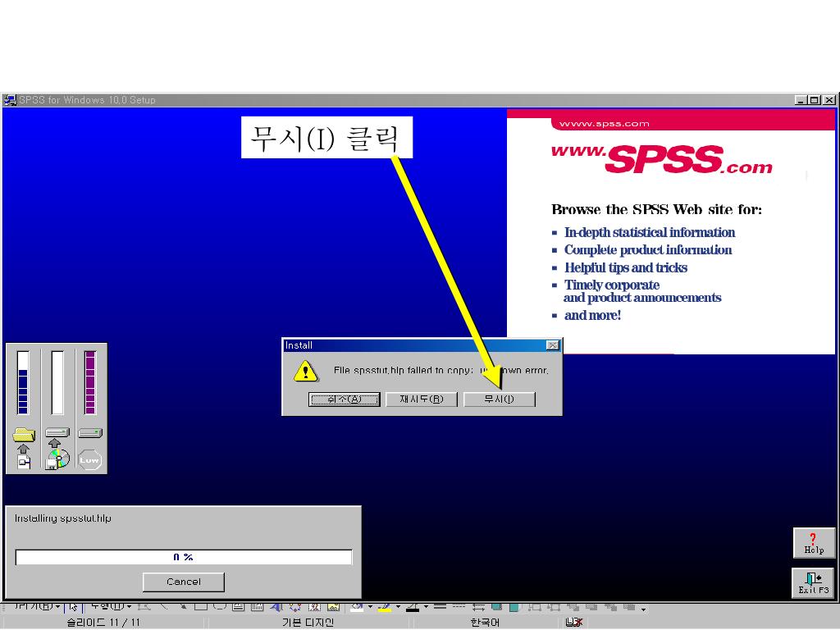The image size is (840, 630).
Task: Click 'Browse the SPSS Web site for:' heading
Action: [656, 209]
